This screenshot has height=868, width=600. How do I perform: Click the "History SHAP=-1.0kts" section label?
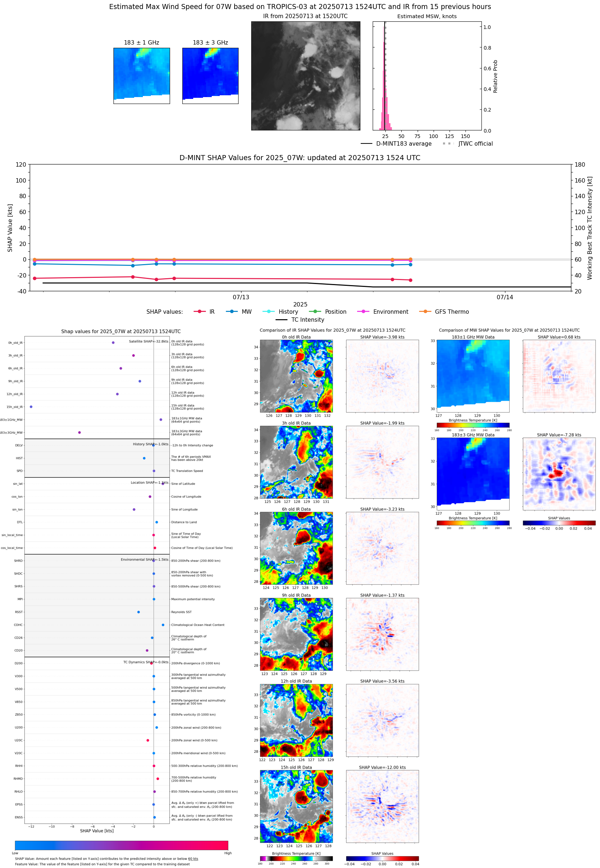click(x=150, y=444)
